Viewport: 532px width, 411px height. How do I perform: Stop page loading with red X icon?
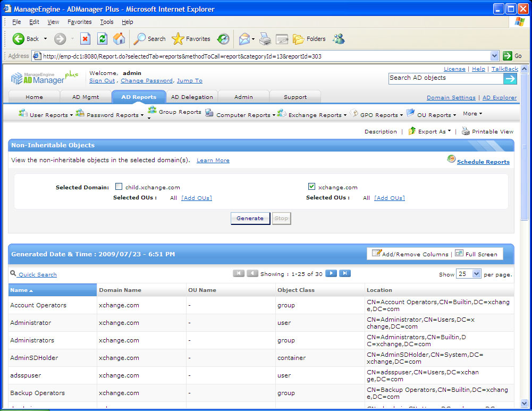(x=85, y=39)
